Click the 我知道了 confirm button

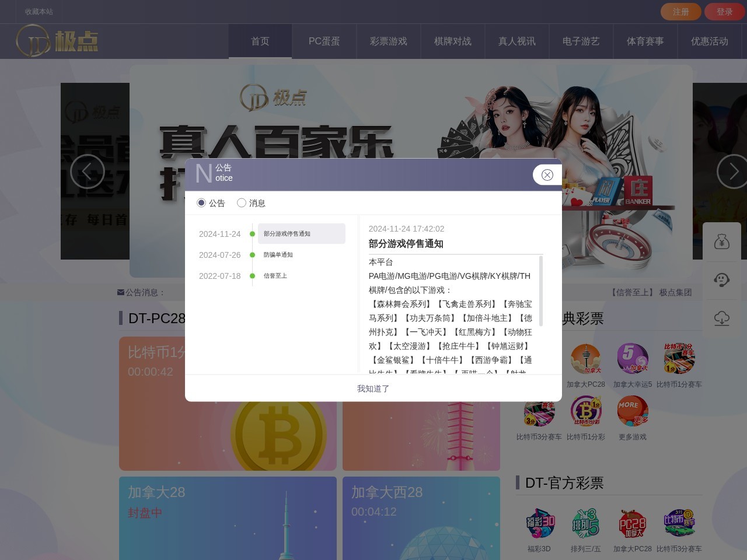[373, 388]
